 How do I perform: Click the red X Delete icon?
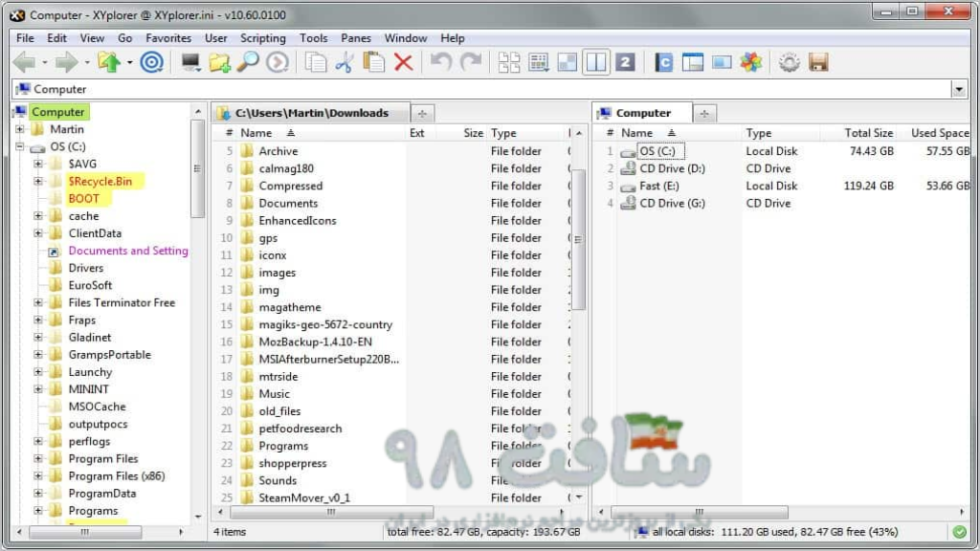pyautogui.click(x=404, y=62)
